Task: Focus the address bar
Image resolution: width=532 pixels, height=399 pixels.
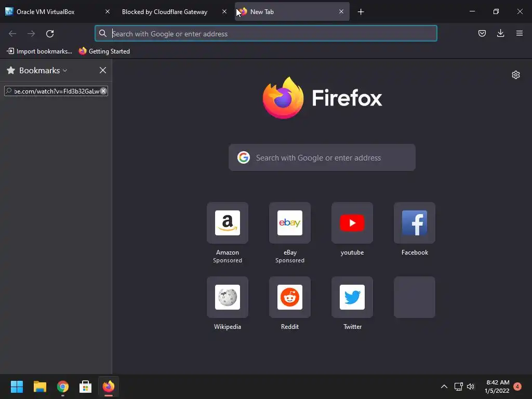Action: pyautogui.click(x=265, y=34)
